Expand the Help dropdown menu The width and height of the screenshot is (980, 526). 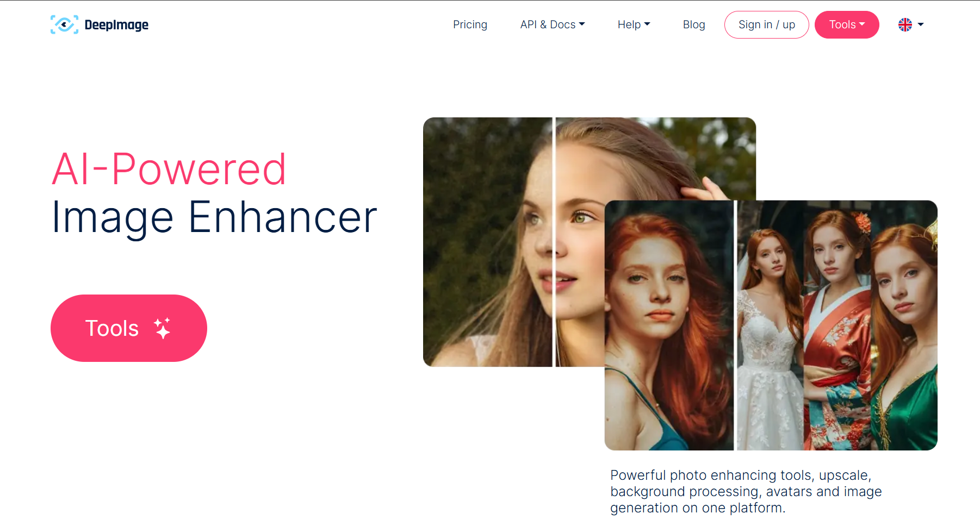634,24
